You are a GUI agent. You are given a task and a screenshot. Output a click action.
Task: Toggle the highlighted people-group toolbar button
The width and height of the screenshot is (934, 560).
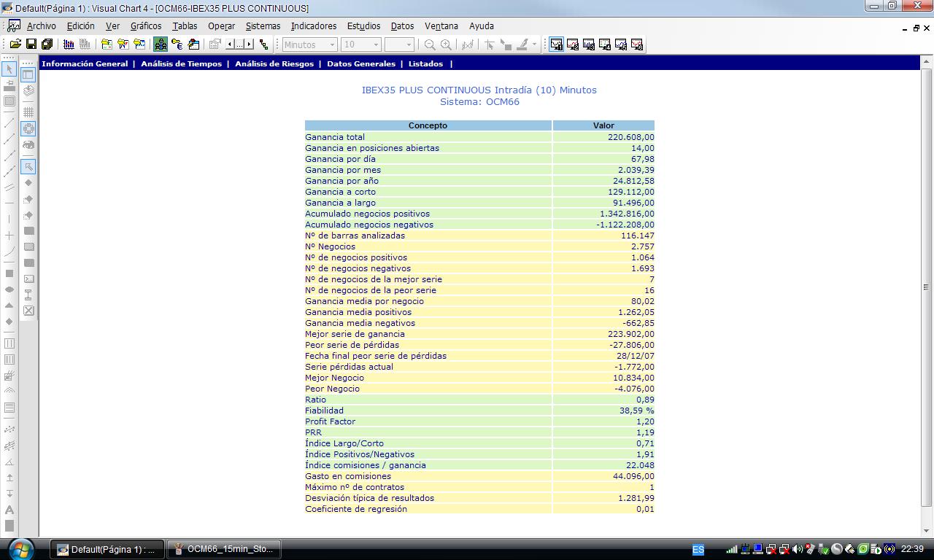tap(161, 44)
